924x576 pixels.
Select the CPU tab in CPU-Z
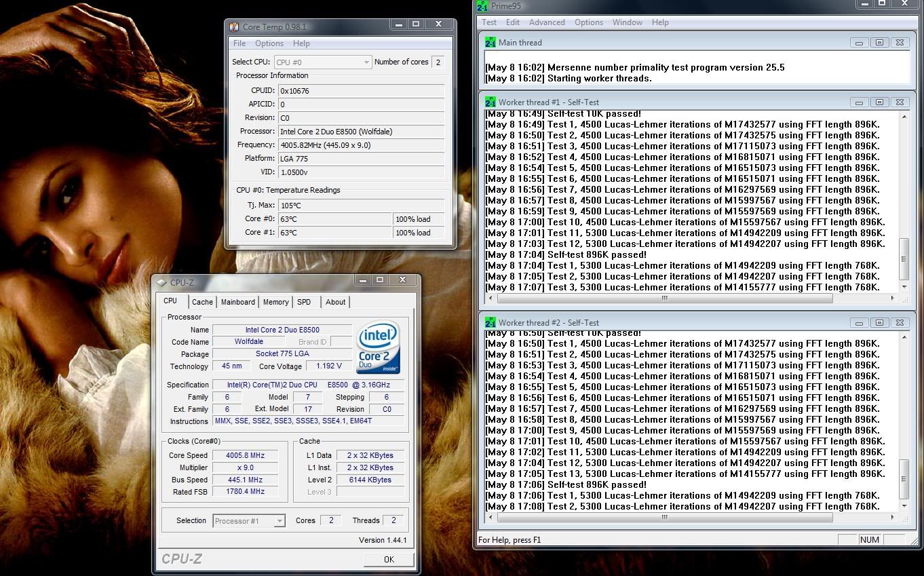tap(170, 301)
